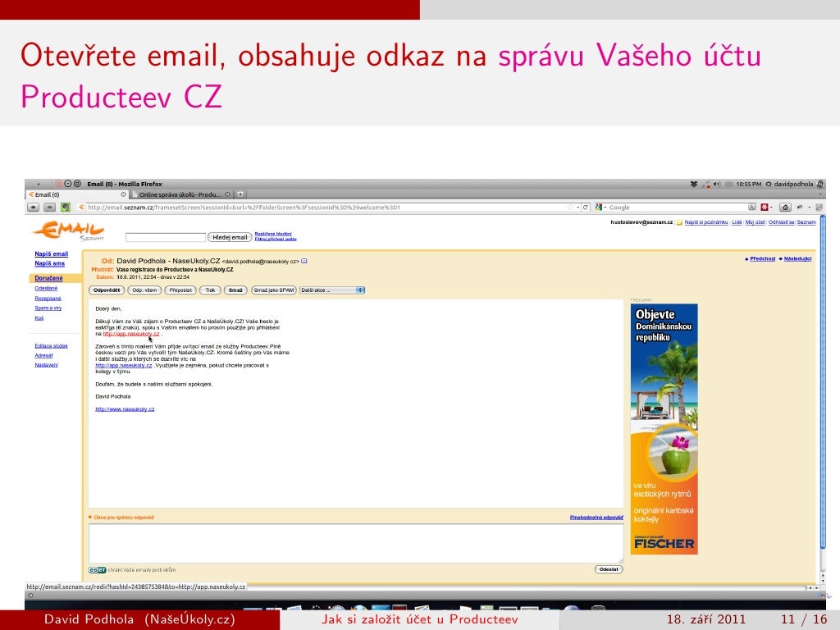This screenshot has width=840, height=630.
Task: Click the yellow note icon beside Napiš si poznámku
Action: click(x=679, y=222)
